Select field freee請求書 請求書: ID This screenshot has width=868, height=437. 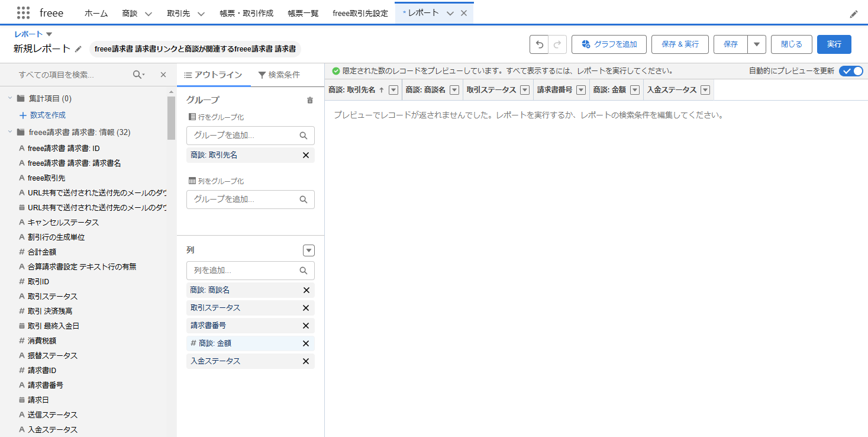click(63, 148)
